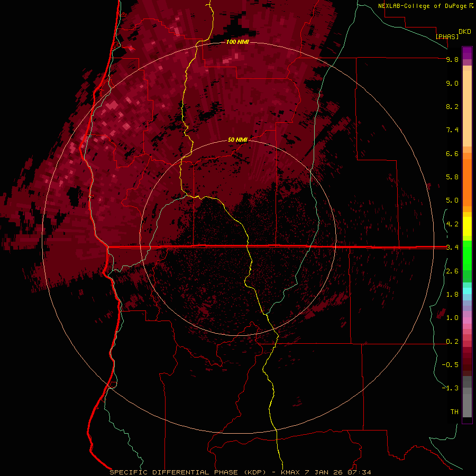Click the yellow segment of the color bar

pyautogui.click(x=467, y=226)
